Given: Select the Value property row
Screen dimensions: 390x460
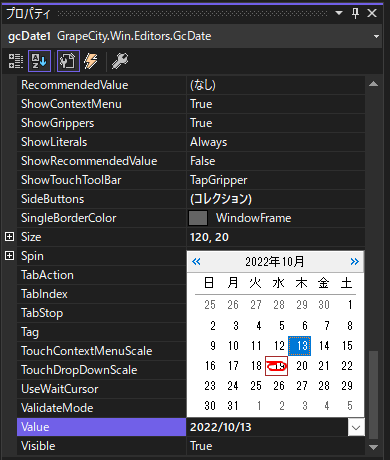Looking at the screenshot, I should click(101, 427).
